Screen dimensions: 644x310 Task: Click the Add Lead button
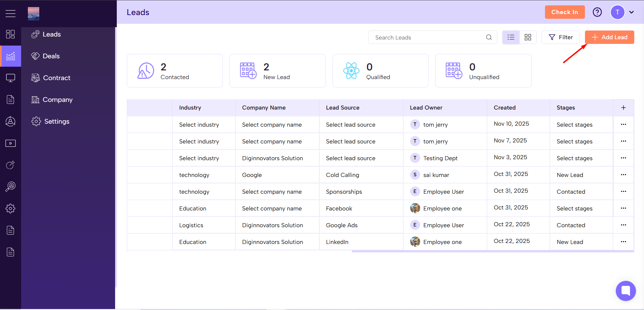(x=609, y=37)
